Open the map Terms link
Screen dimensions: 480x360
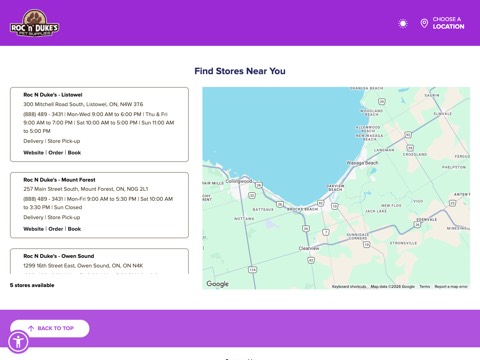click(425, 287)
